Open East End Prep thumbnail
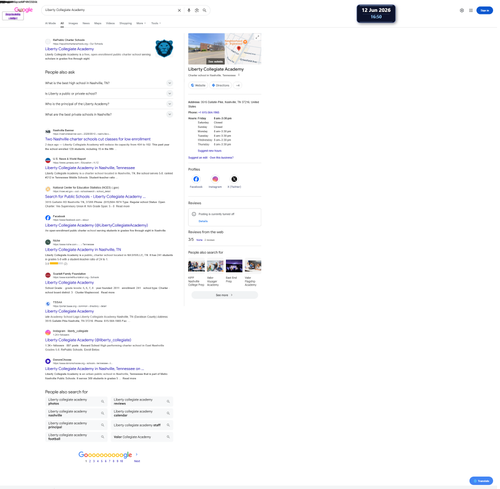 (234, 266)
